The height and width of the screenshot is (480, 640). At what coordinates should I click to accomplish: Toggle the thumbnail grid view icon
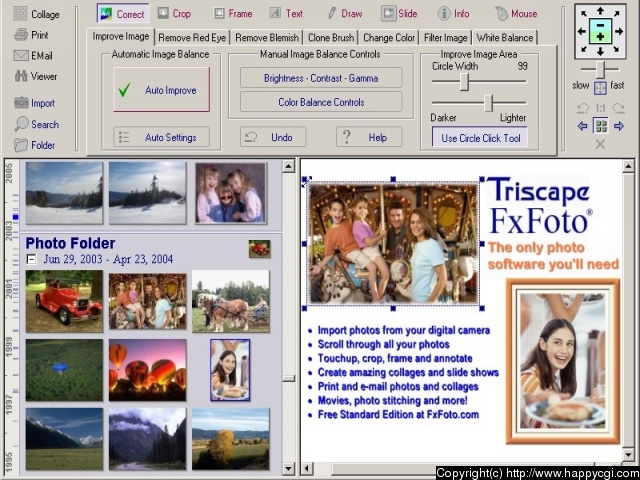[600, 126]
